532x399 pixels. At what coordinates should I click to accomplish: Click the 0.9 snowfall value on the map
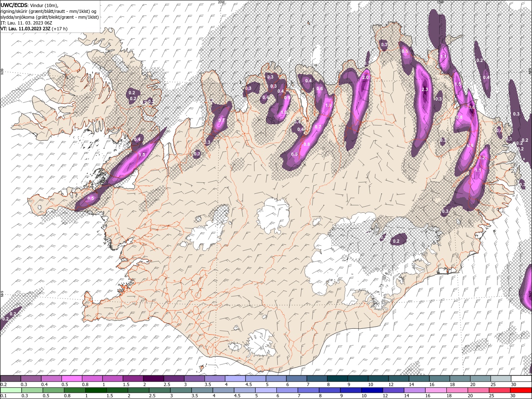287,98
